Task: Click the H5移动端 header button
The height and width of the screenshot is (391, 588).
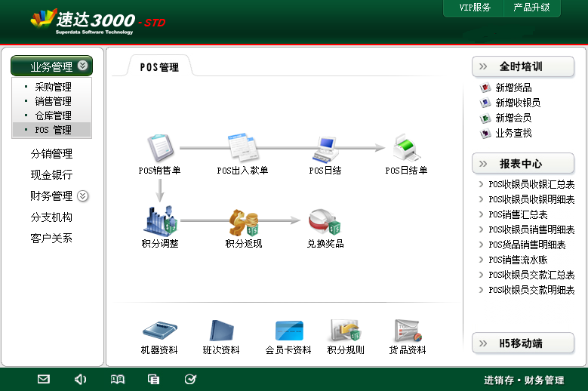Action: pos(523,343)
